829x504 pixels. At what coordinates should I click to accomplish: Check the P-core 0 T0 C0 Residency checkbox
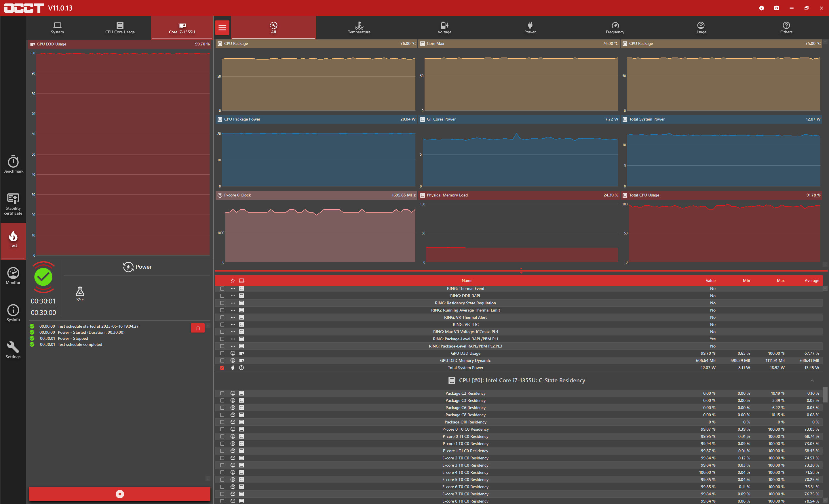tap(223, 429)
